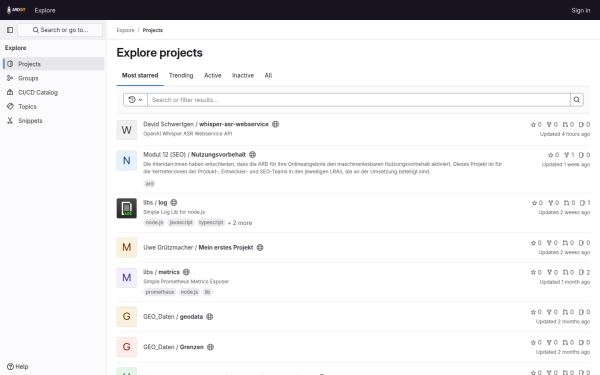Viewport: 600px width, 375px height.
Task: Click the forks icon of Nutzungsvorbehalt
Action: coord(567,155)
